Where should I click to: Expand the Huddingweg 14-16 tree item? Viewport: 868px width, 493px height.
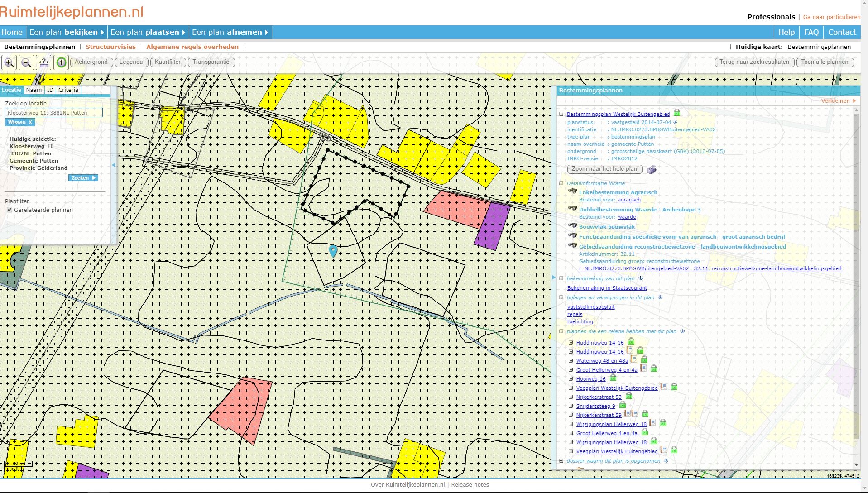coord(571,343)
